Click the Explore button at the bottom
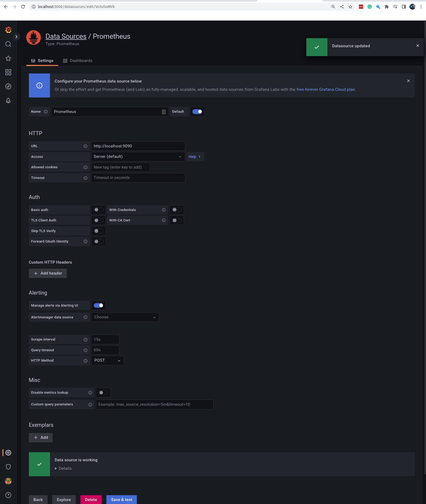Image resolution: width=426 pixels, height=504 pixels. pos(64,500)
